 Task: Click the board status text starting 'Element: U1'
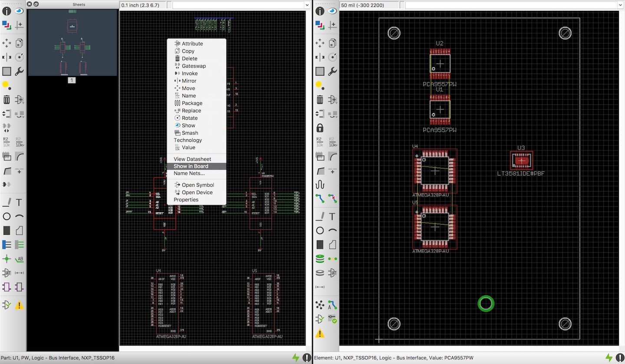pos(394,358)
